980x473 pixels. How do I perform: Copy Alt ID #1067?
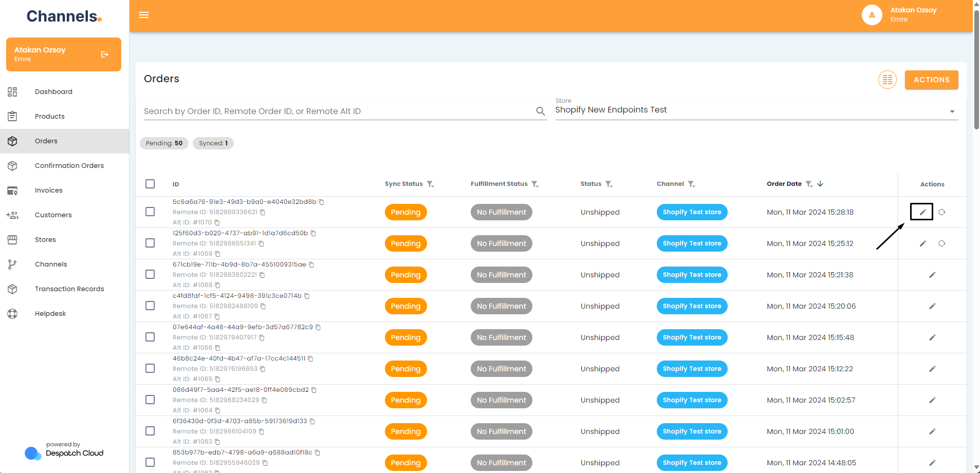[217, 316]
